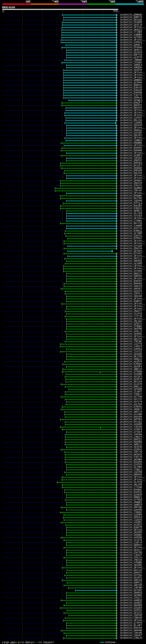Open hit UniRef100_Q69UZ3
Screen dimensions: 146x644
tap(131, 30)
